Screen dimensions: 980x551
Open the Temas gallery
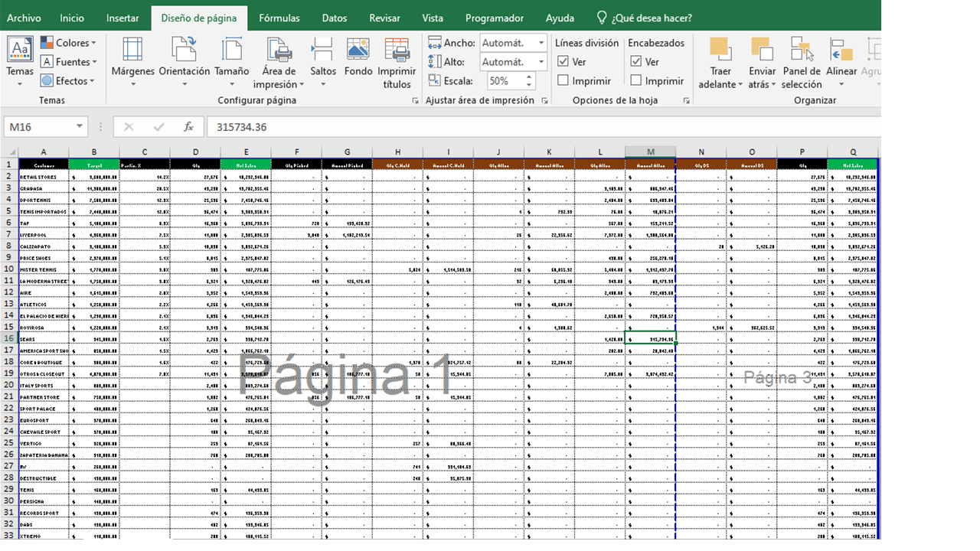[19, 61]
